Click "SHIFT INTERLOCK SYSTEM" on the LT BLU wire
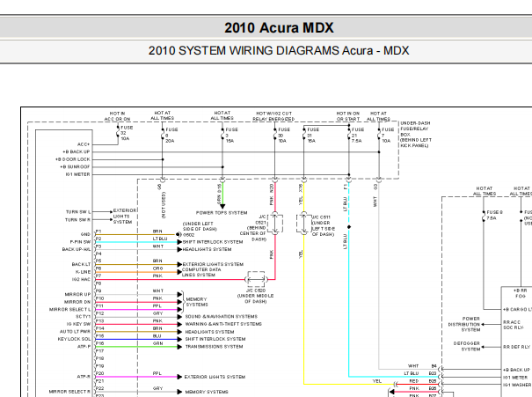This screenshot has width=532, height=397. click(x=213, y=242)
